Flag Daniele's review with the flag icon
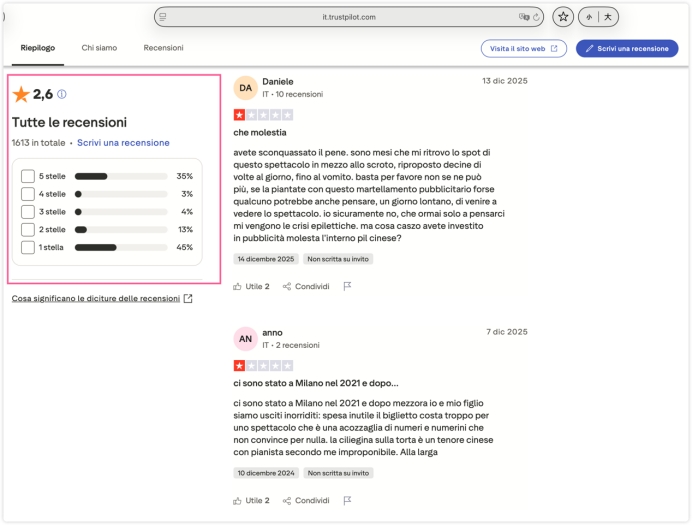This screenshot has height=525, width=693. click(347, 286)
